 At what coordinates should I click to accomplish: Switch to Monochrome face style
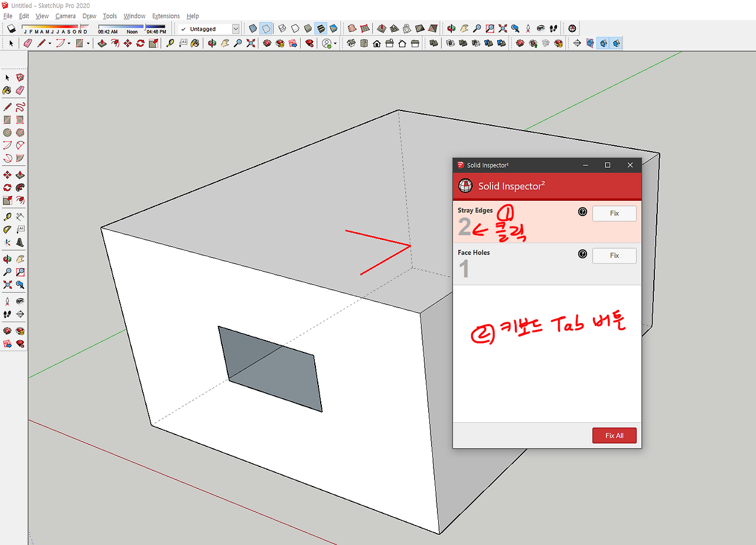[x=334, y=28]
